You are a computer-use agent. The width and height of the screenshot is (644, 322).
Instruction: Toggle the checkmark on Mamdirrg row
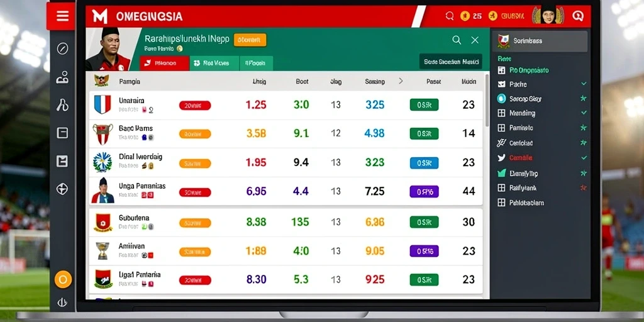click(584, 113)
